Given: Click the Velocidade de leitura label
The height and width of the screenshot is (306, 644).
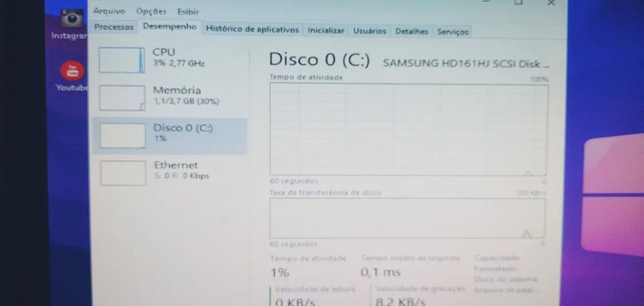Looking at the screenshot, I should point(315,289).
